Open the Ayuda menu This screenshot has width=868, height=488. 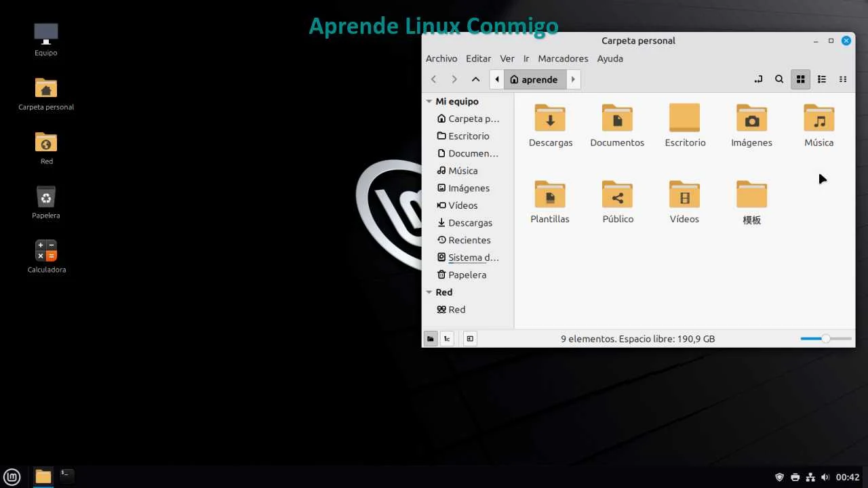point(610,58)
